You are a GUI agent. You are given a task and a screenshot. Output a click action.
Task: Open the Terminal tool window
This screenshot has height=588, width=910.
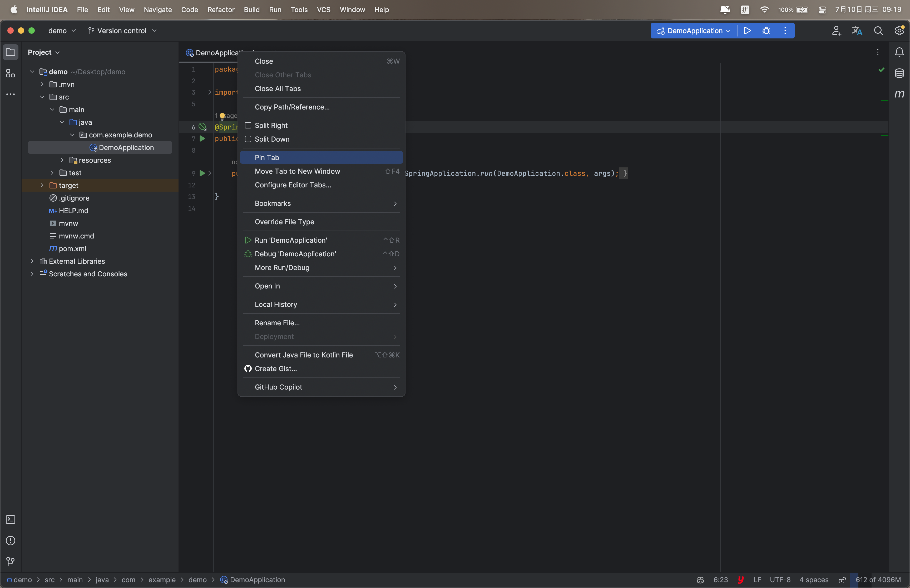click(11, 520)
